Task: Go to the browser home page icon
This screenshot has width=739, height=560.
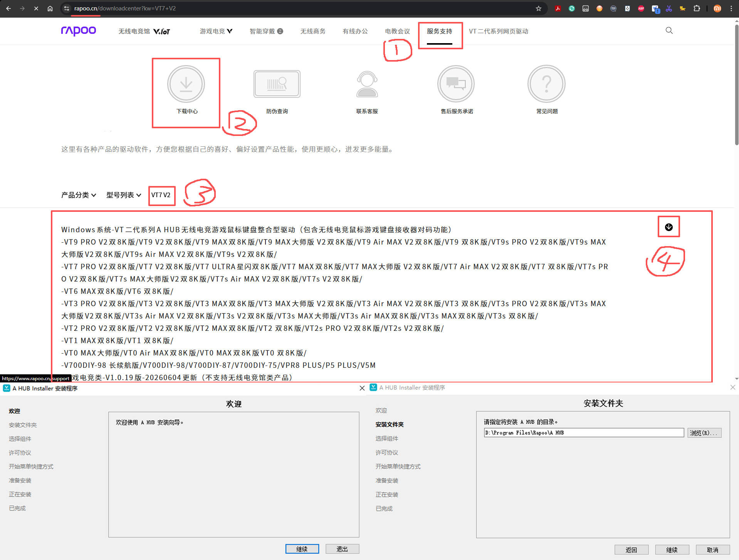Action: pos(50,8)
